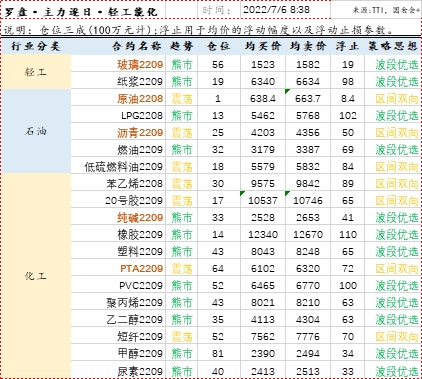422x379 pixels.
Task: Select the 玻璃2209 contract name cell
Action: coord(118,64)
